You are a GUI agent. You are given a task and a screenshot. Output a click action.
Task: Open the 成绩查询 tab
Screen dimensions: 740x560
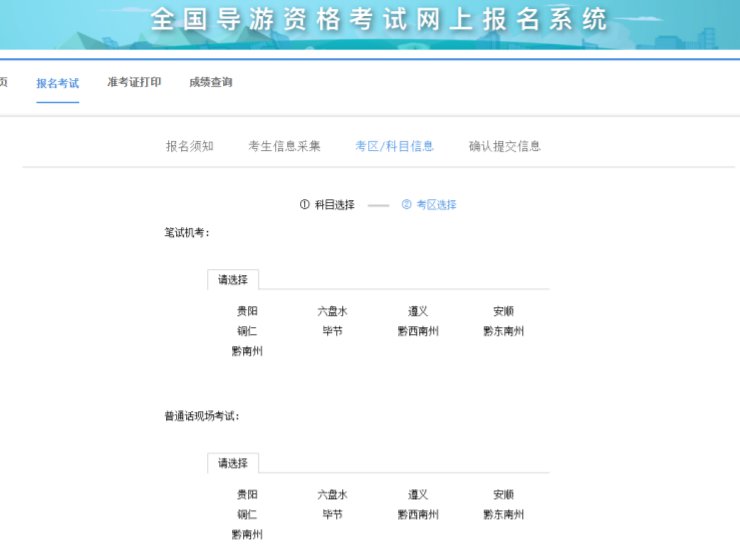click(210, 82)
